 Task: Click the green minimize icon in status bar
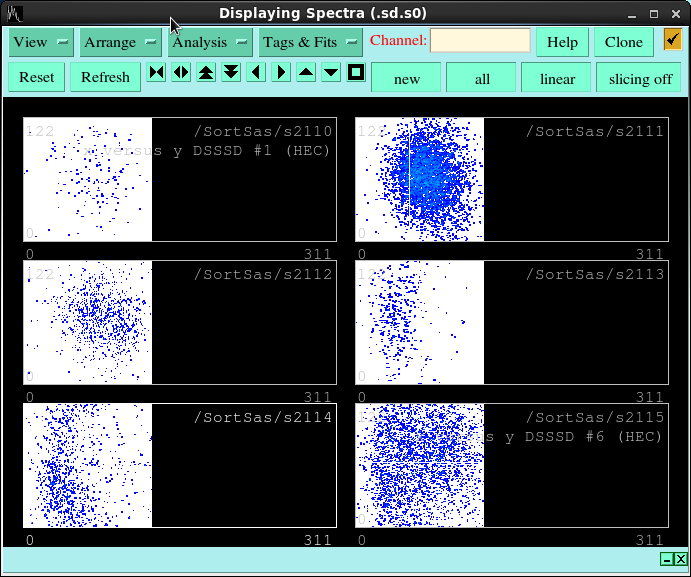[x=667, y=559]
